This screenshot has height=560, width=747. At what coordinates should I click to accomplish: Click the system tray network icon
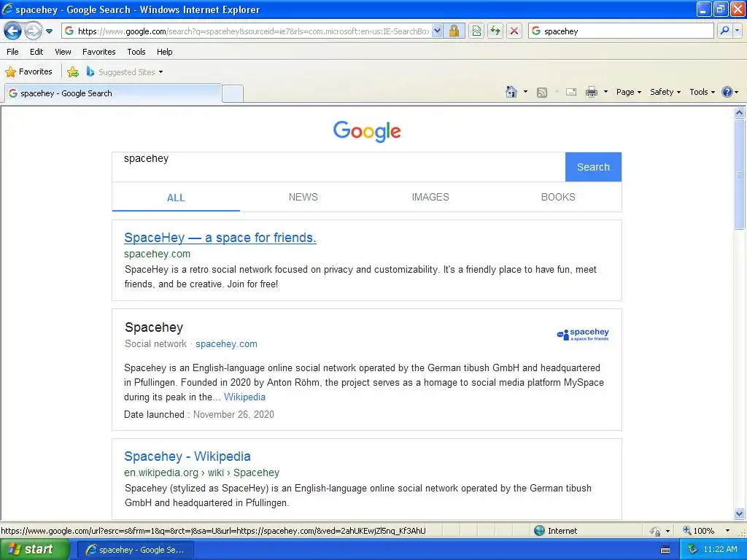click(692, 550)
